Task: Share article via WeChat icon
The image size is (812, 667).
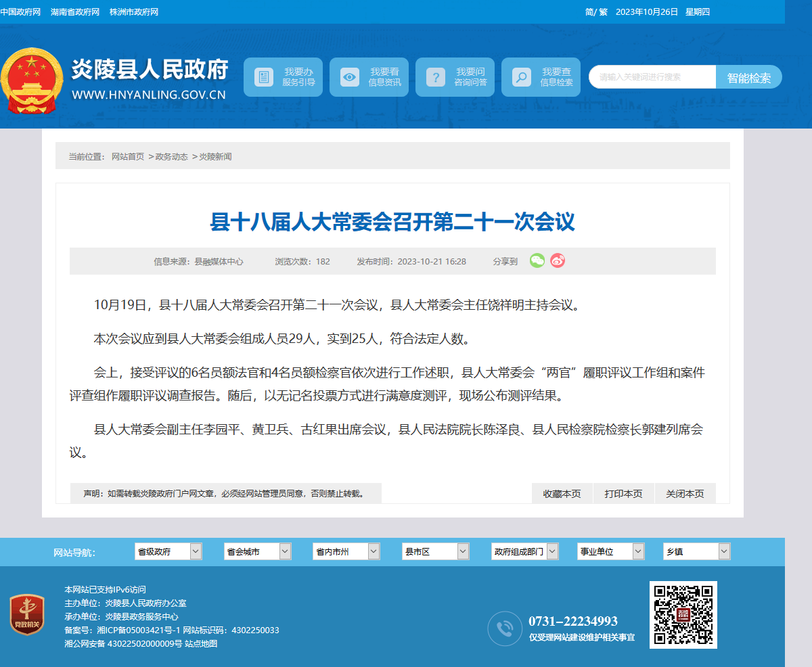Action: coord(537,260)
